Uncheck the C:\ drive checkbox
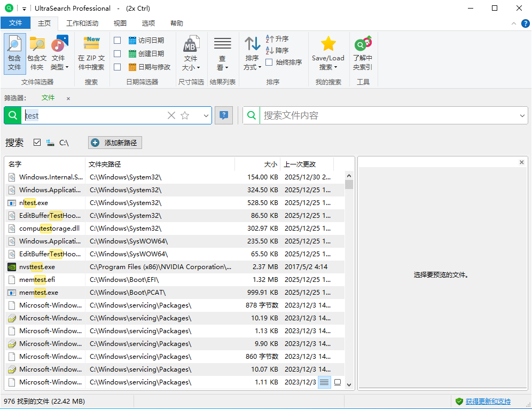The image size is (532, 409). point(37,143)
